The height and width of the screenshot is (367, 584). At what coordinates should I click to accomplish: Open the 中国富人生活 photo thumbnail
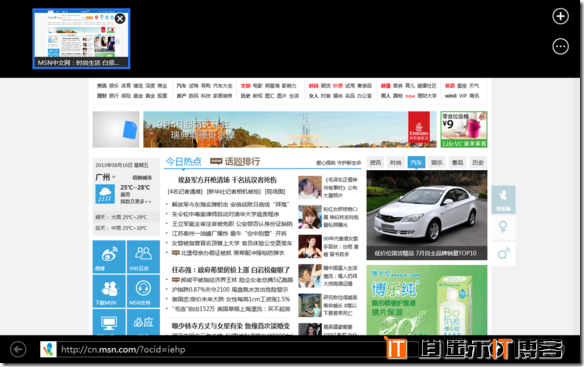click(310, 276)
